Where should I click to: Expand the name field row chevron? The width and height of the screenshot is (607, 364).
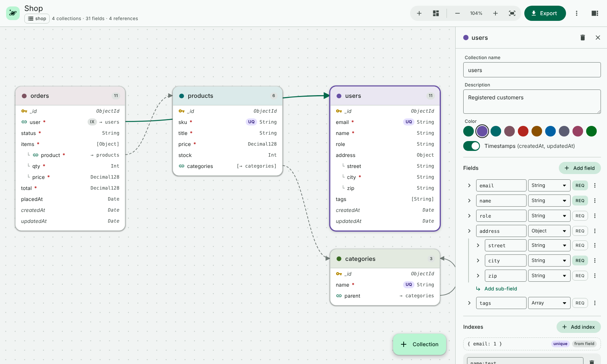tap(469, 201)
